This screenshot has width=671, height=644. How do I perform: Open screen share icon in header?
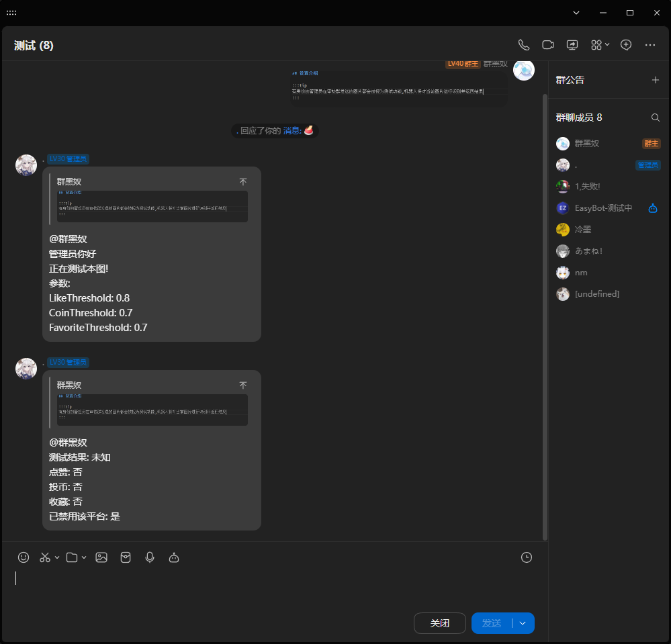pos(572,45)
